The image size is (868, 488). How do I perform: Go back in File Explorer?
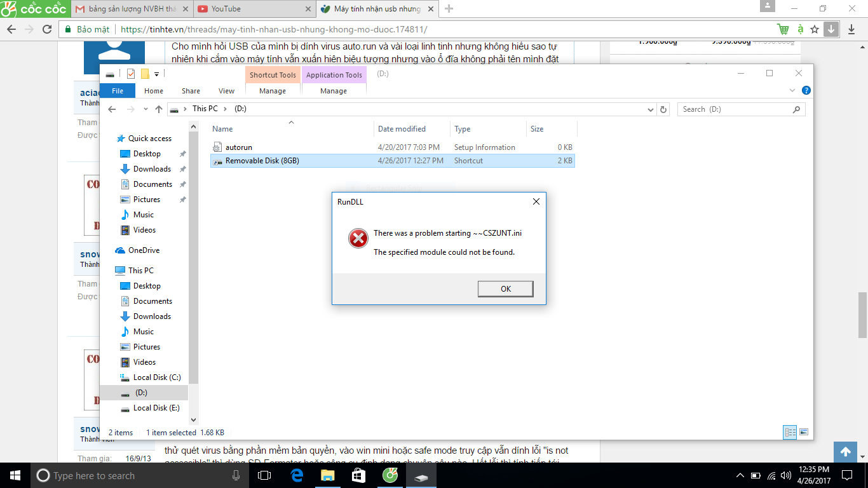(x=112, y=109)
